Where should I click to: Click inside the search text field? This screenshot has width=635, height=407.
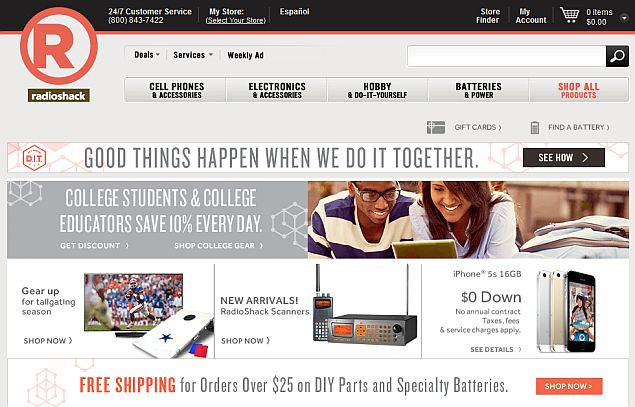507,56
